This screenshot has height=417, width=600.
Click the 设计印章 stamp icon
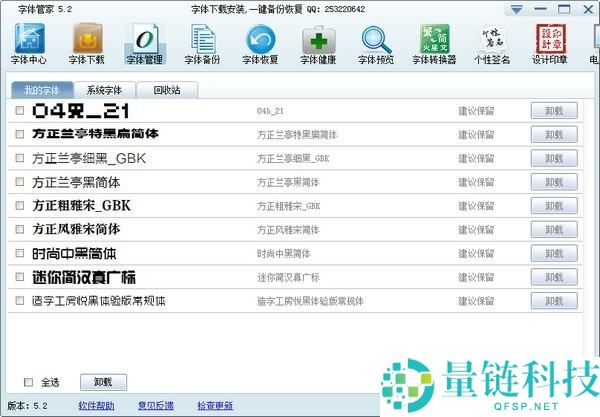pos(549,44)
